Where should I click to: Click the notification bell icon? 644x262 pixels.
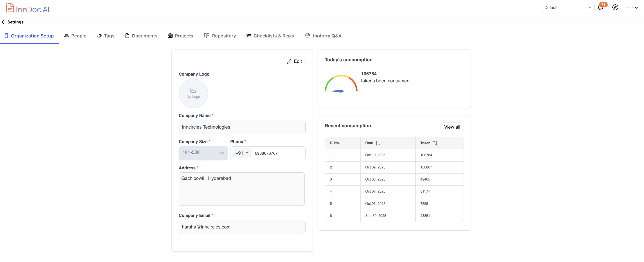[600, 7]
